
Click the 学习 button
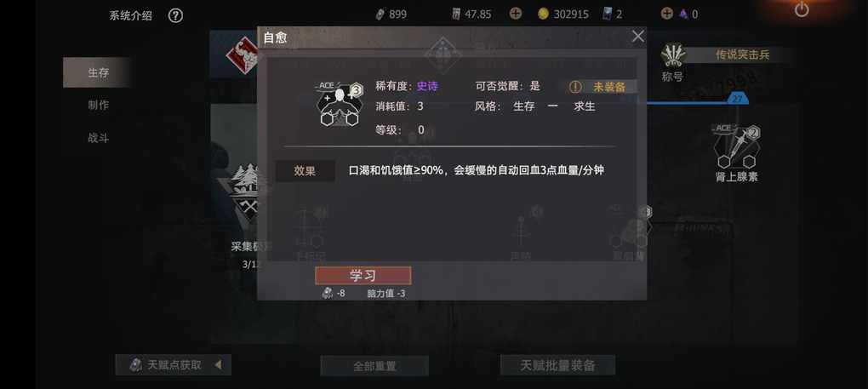click(363, 276)
